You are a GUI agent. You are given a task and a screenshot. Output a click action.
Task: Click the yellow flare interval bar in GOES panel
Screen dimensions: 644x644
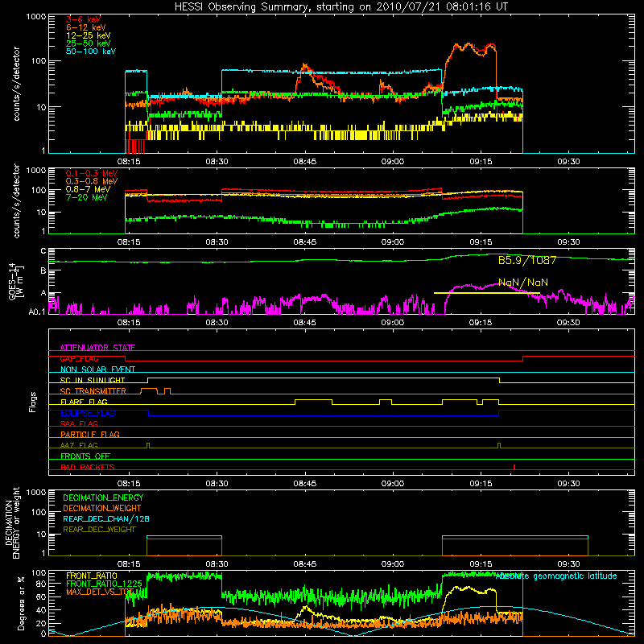click(487, 293)
